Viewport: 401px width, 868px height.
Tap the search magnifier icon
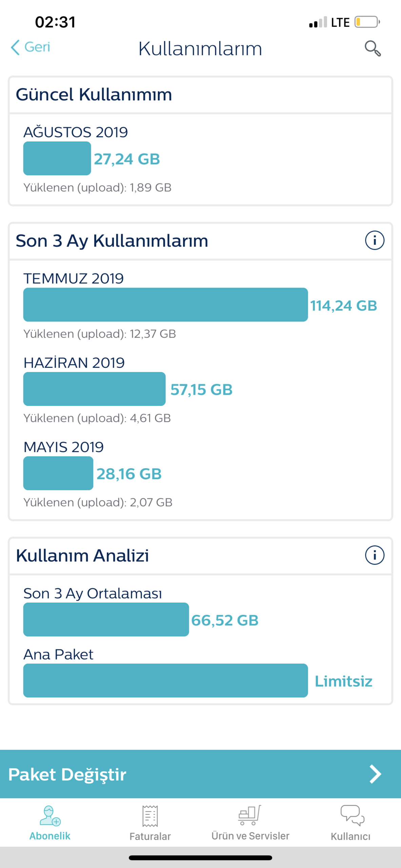pyautogui.click(x=373, y=48)
